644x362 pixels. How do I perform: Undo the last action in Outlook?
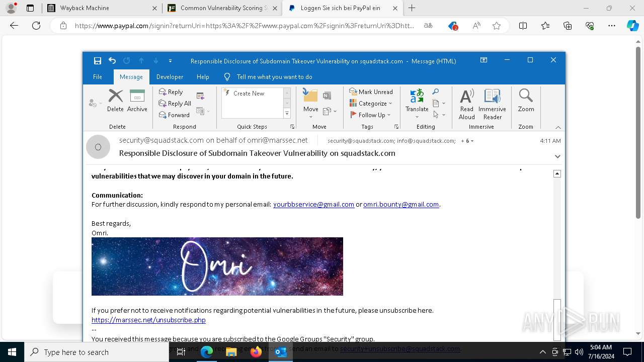[x=112, y=61]
